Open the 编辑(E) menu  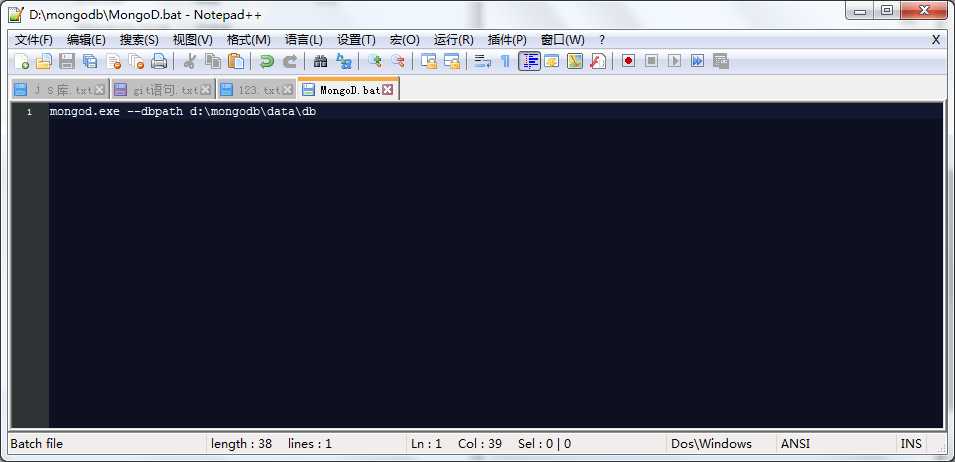point(86,40)
